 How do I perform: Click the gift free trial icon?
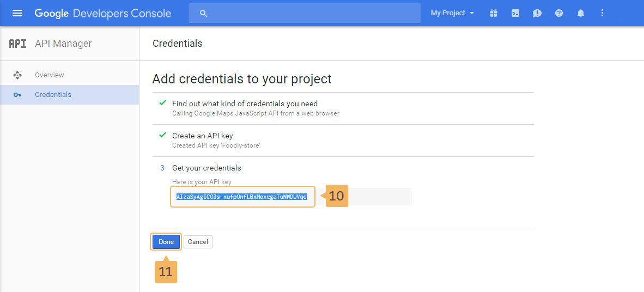point(494,13)
